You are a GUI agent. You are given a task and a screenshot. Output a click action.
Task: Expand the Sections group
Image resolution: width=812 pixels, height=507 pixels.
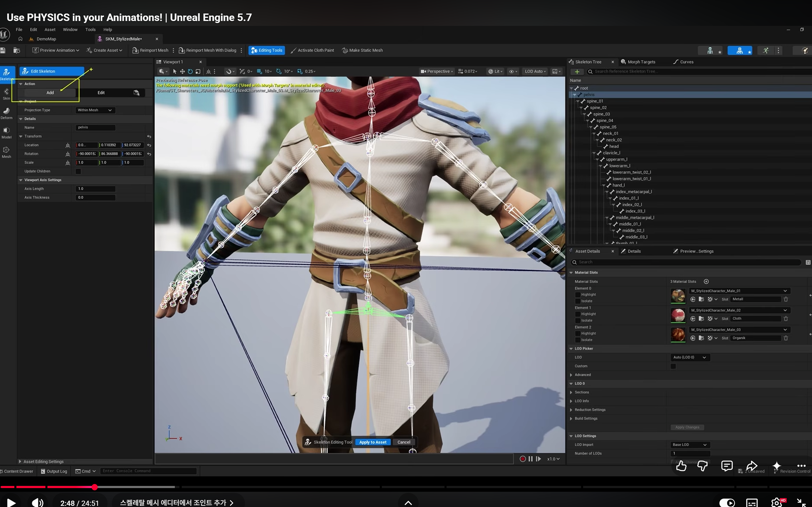pyautogui.click(x=571, y=392)
